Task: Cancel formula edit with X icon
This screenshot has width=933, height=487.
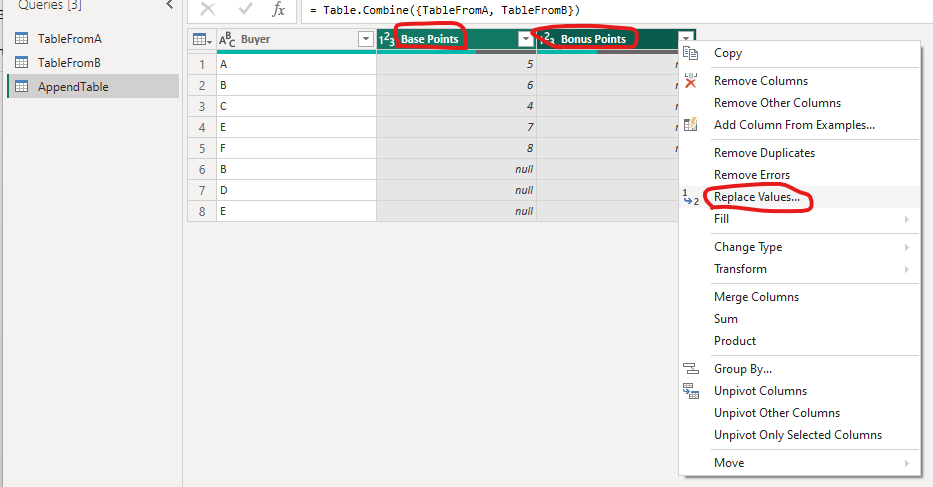Action: pyautogui.click(x=208, y=9)
